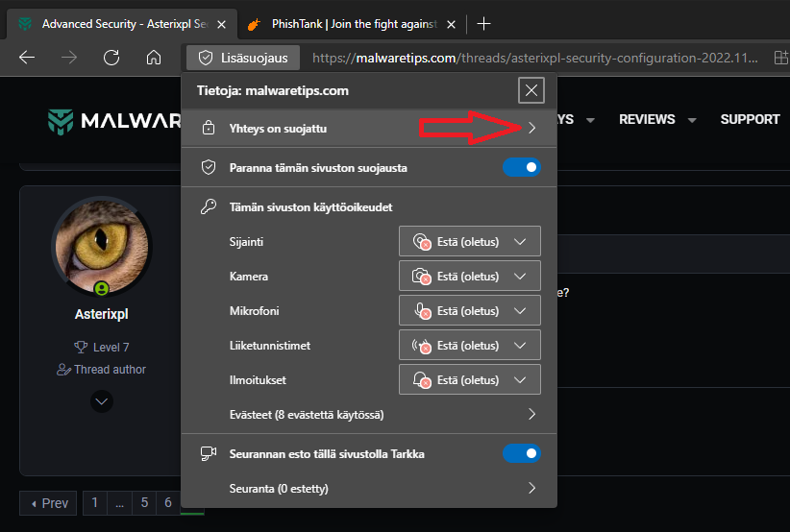The height and width of the screenshot is (532, 790).
Task: Click the Thread author badge icon
Action: (63, 370)
